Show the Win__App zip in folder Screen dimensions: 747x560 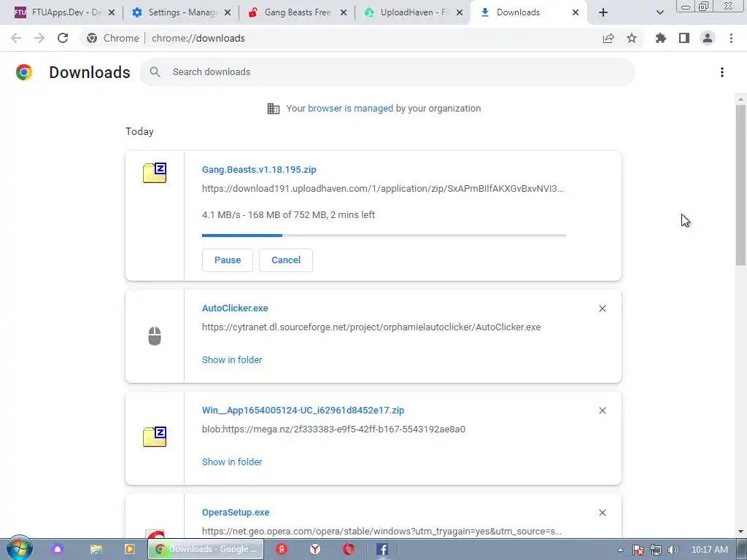(232, 462)
